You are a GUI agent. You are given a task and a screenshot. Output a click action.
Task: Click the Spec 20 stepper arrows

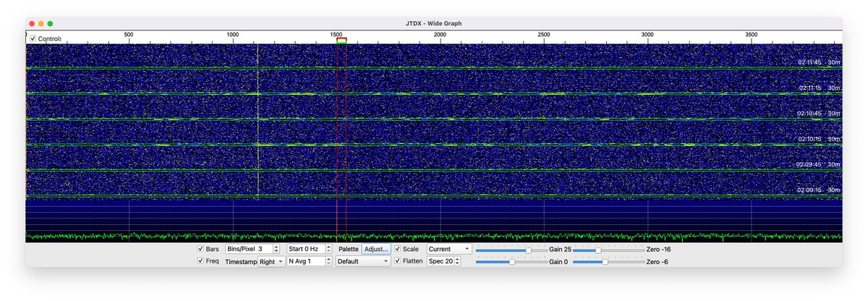pos(457,261)
